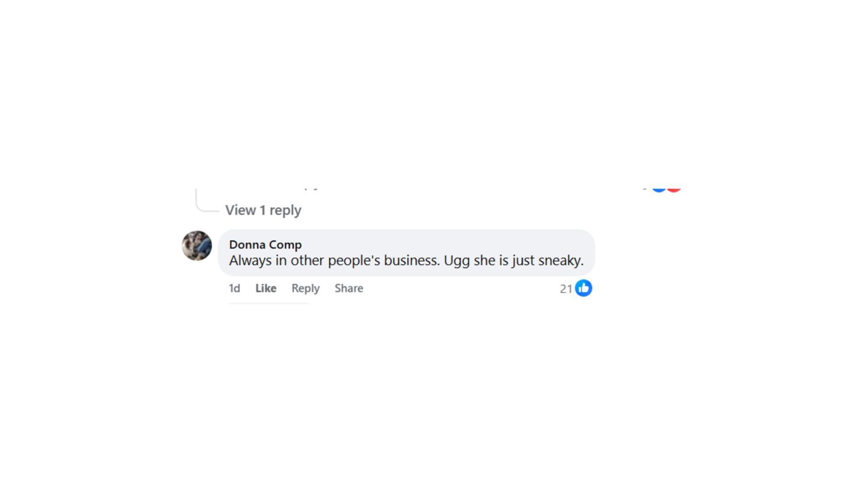Click the cut-off count beside the top reaction icons
This screenshot has height=493, width=868.
pyautogui.click(x=644, y=188)
